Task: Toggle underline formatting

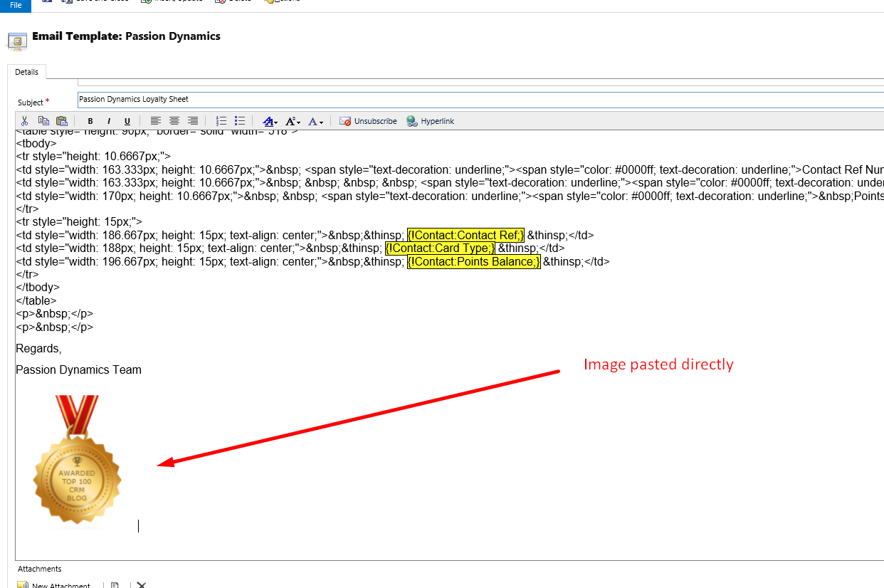Action: pos(127,121)
